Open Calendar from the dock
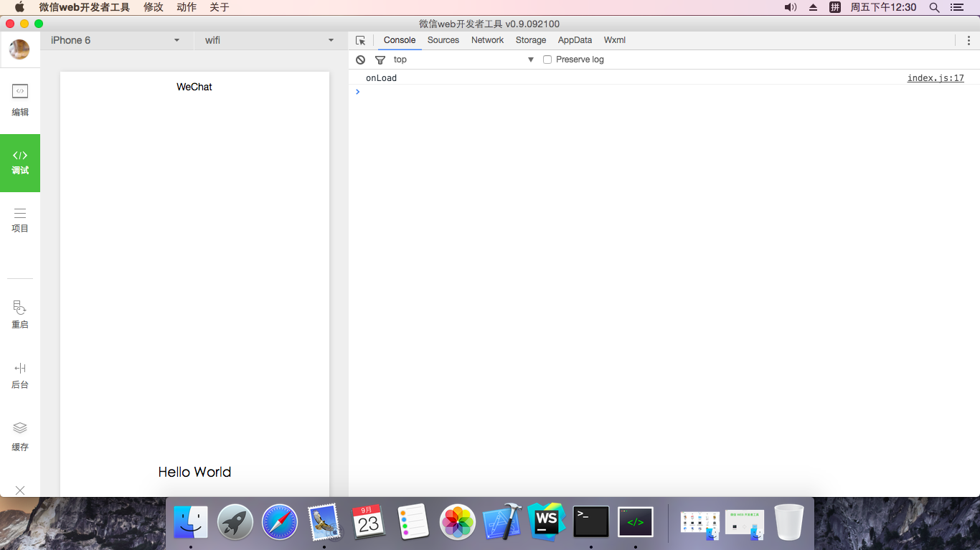 pyautogui.click(x=369, y=522)
